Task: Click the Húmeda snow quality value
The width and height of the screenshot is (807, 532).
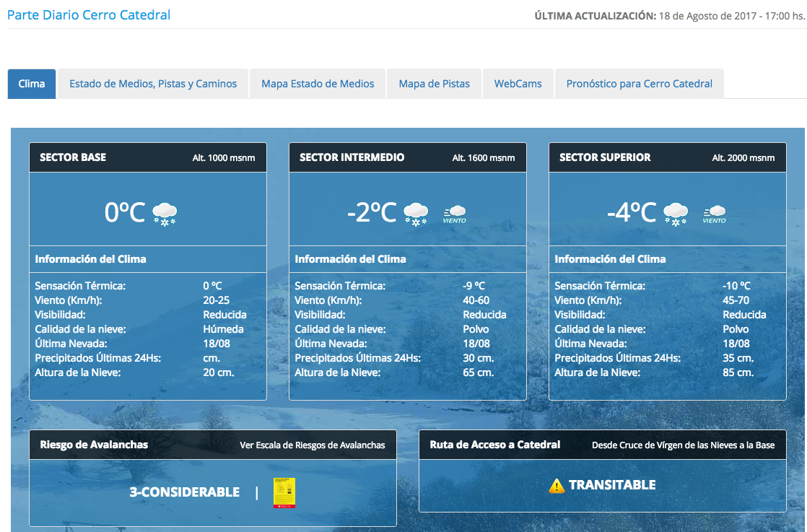Action: pos(223,328)
